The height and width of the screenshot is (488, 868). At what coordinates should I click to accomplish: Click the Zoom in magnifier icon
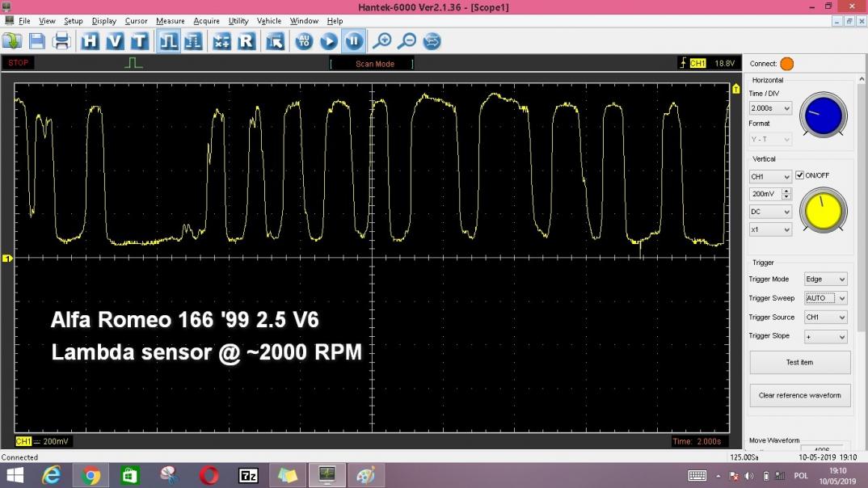(381, 41)
